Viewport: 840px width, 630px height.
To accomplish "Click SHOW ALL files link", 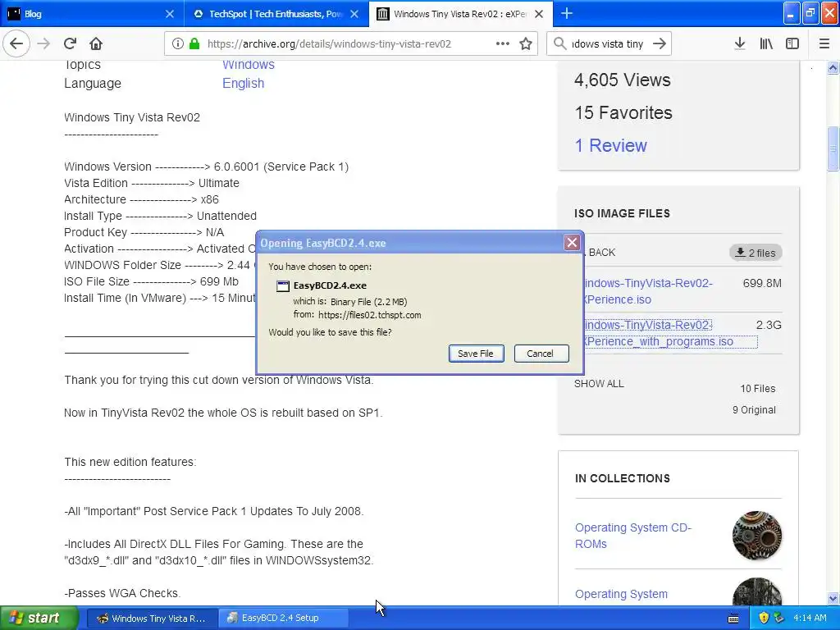I will (x=599, y=384).
